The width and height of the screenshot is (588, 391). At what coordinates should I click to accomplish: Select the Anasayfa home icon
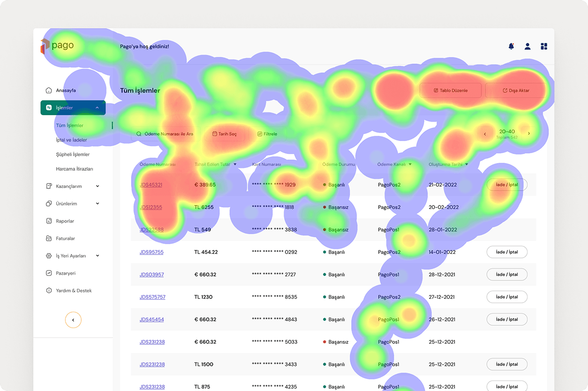(48, 90)
